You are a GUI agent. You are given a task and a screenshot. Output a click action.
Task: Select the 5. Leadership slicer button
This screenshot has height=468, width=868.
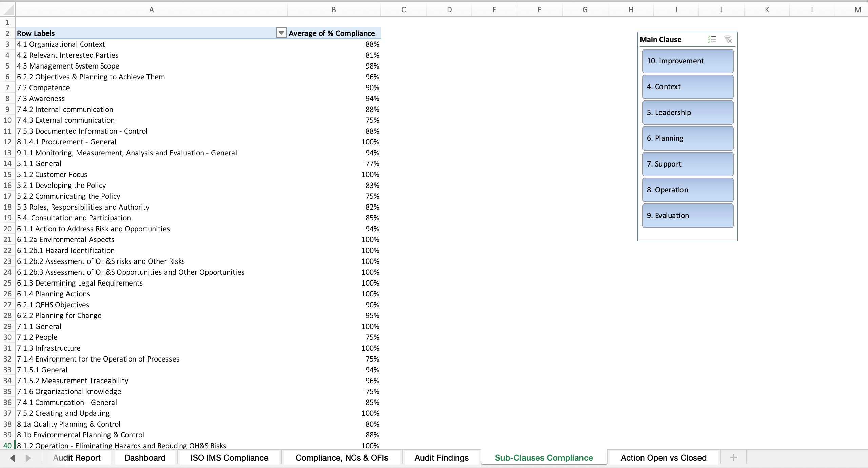click(x=687, y=112)
